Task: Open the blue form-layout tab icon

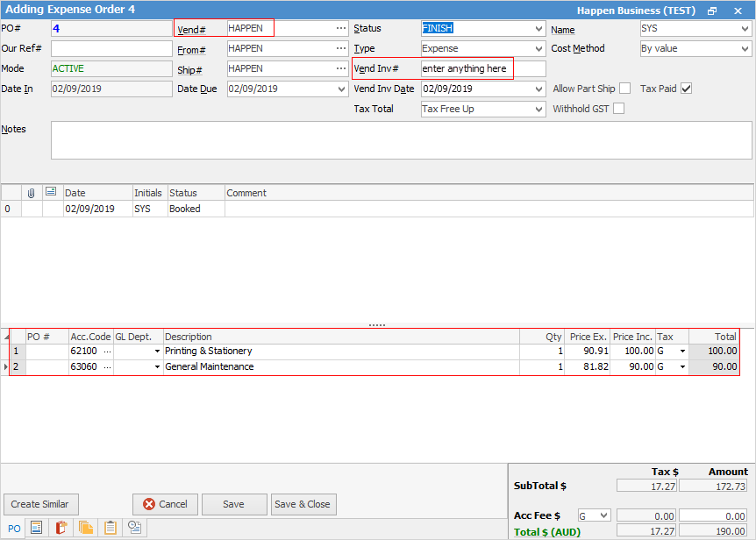Action: [37, 528]
